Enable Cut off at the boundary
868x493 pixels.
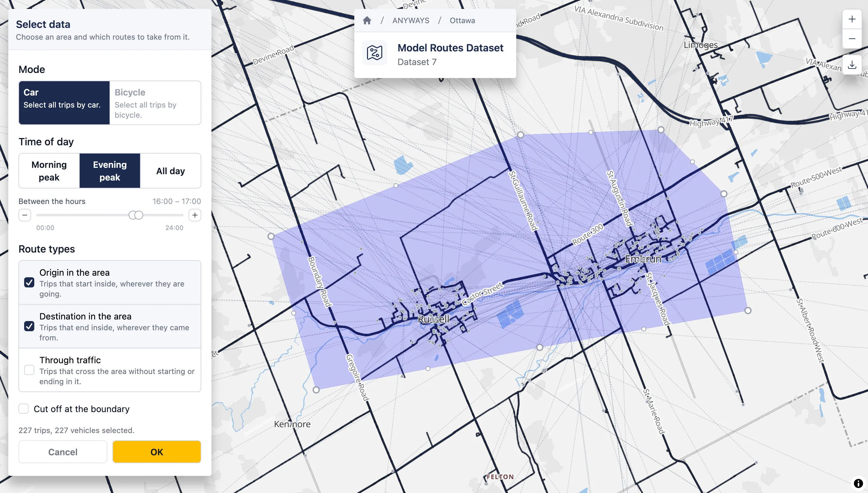click(23, 409)
